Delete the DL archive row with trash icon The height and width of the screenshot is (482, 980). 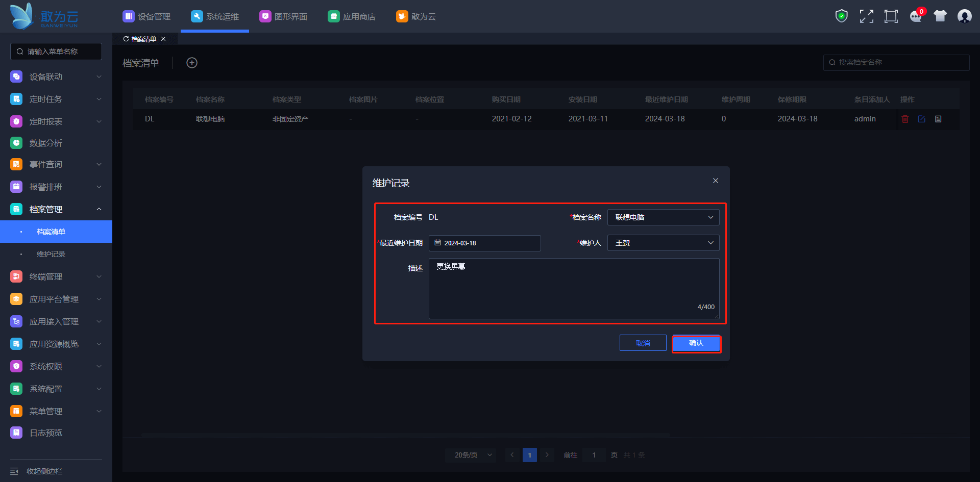click(905, 119)
